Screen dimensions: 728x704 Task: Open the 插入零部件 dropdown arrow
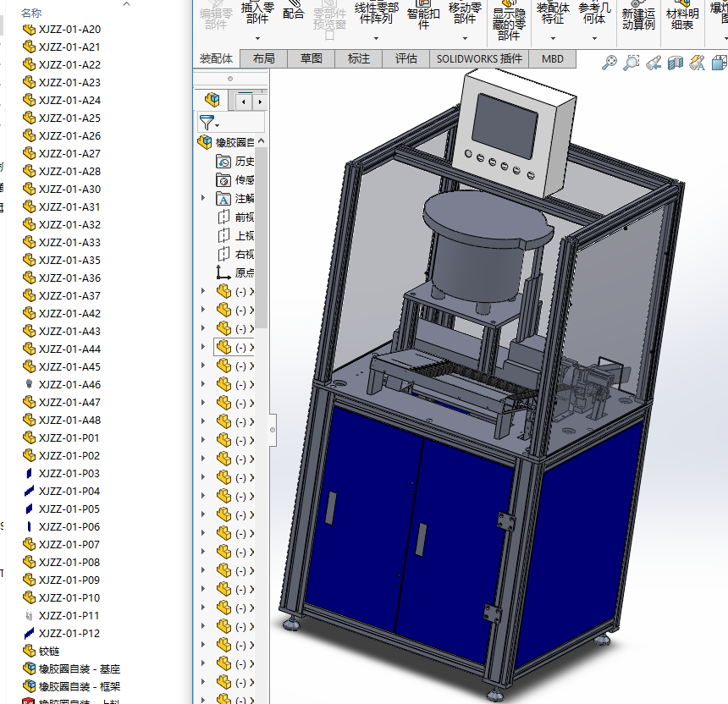[257, 38]
